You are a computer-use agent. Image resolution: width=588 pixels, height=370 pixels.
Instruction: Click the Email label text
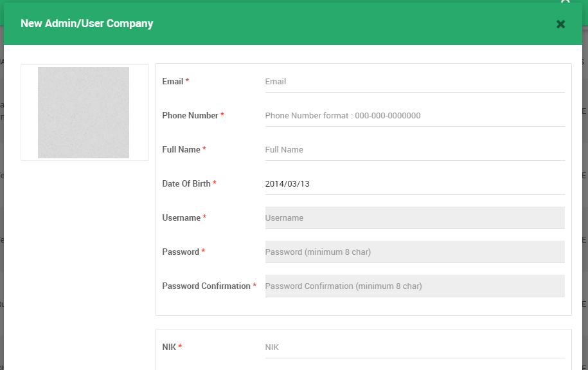(x=172, y=82)
